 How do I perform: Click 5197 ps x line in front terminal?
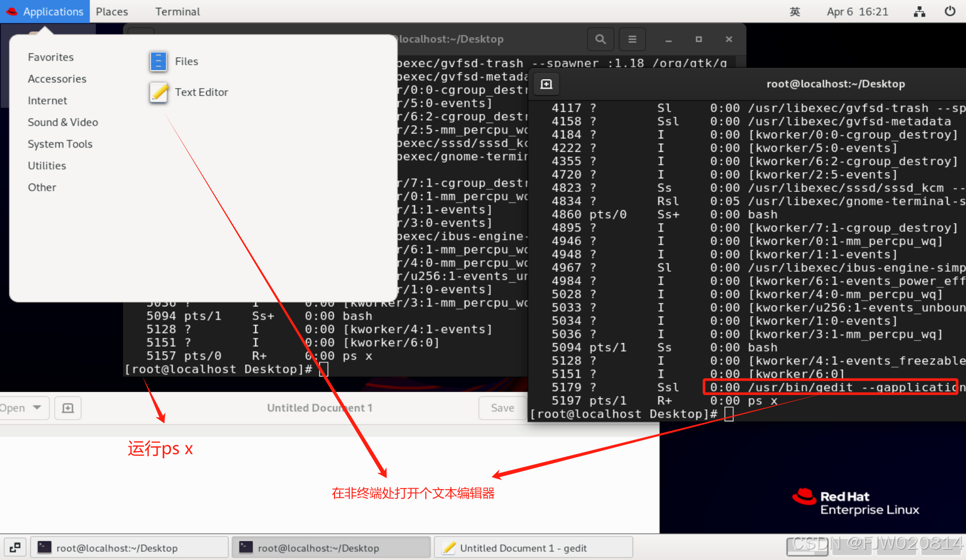(664, 401)
